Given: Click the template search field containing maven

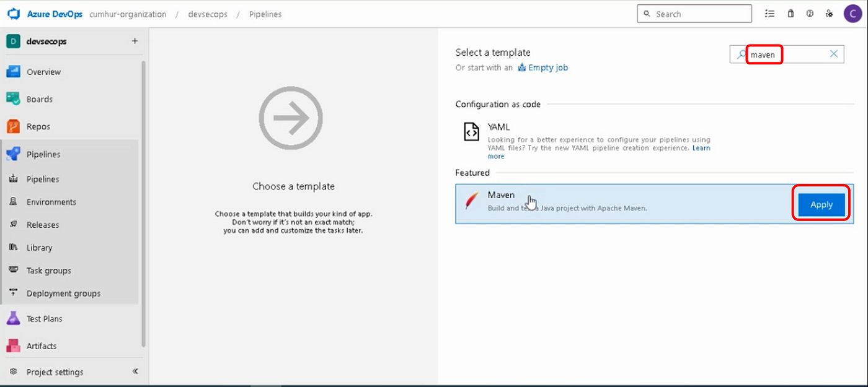Looking at the screenshot, I should (787, 54).
